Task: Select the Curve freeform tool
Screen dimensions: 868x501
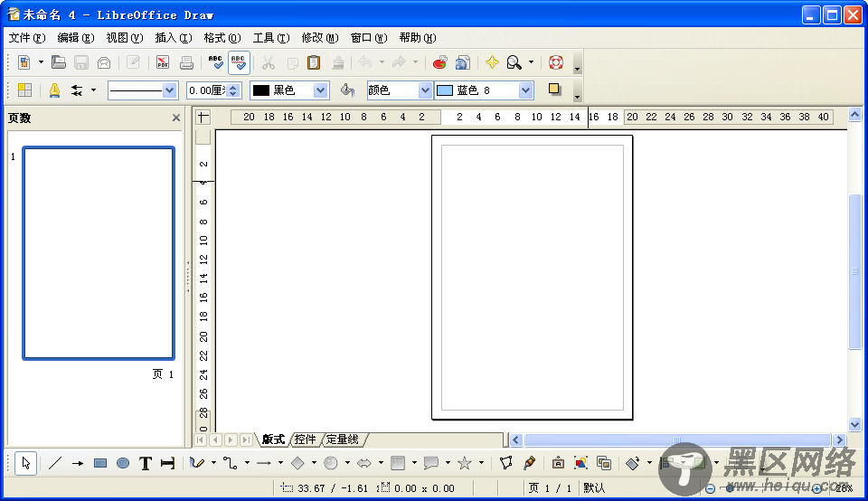Action: coord(197,463)
